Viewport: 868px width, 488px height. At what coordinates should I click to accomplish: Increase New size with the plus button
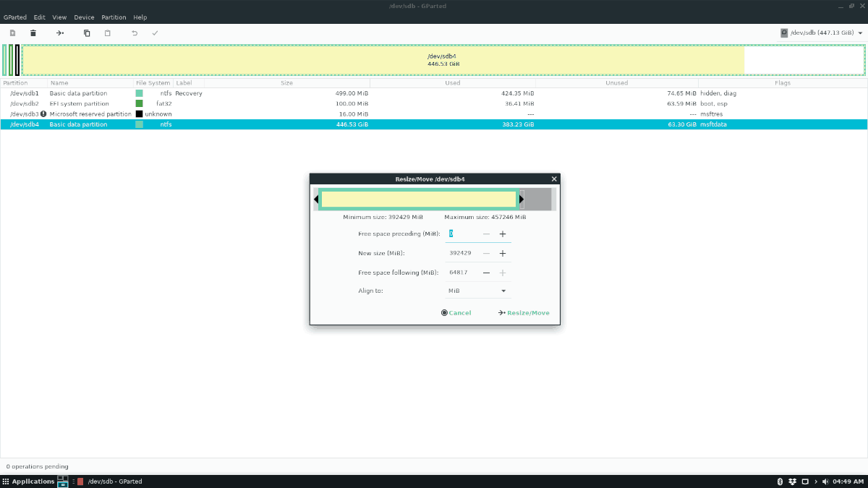click(x=503, y=254)
